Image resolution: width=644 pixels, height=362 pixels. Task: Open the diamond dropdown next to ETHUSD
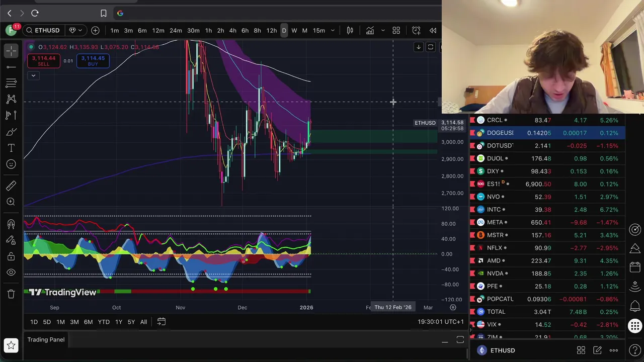(75, 31)
